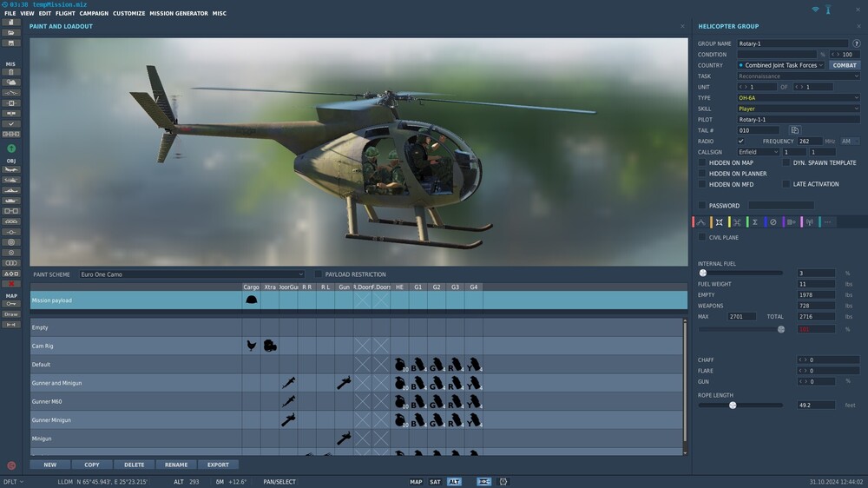Open the SKILL Player dropdown
Image resolution: width=868 pixels, height=488 pixels.
pyautogui.click(x=799, y=109)
